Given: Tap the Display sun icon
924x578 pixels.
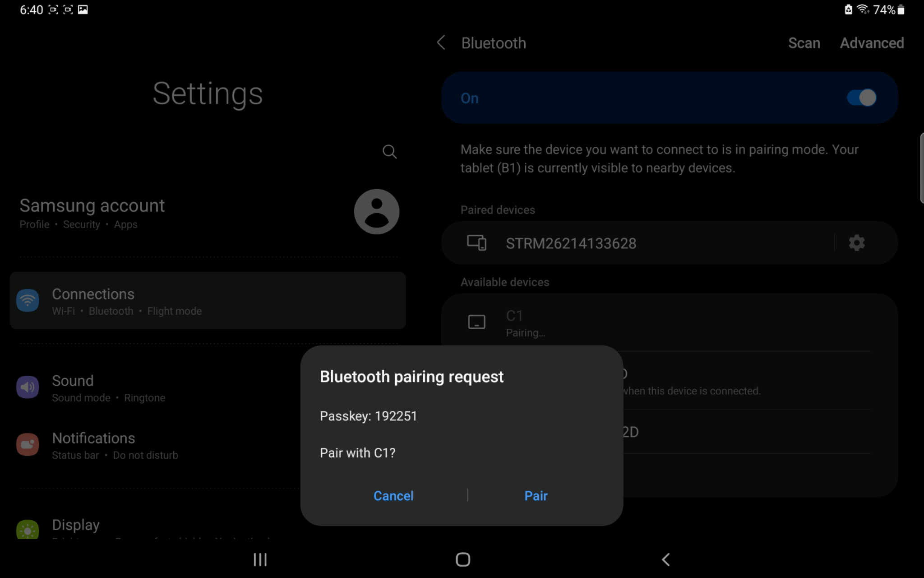Looking at the screenshot, I should coord(28,530).
